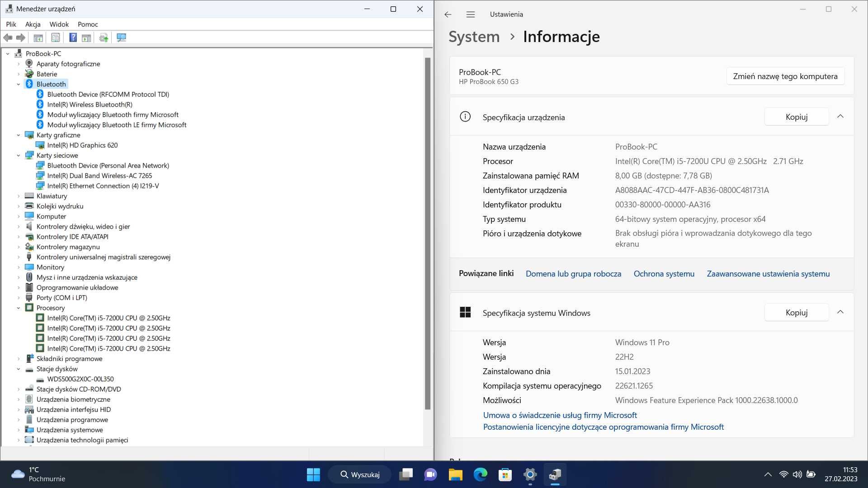Open the Wi-Fi network tray icon
Screen dimensions: 868x488
[x=783, y=474]
